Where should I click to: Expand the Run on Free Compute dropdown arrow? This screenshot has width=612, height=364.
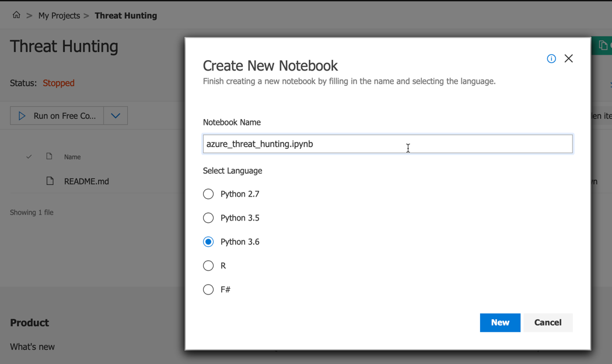click(x=115, y=116)
